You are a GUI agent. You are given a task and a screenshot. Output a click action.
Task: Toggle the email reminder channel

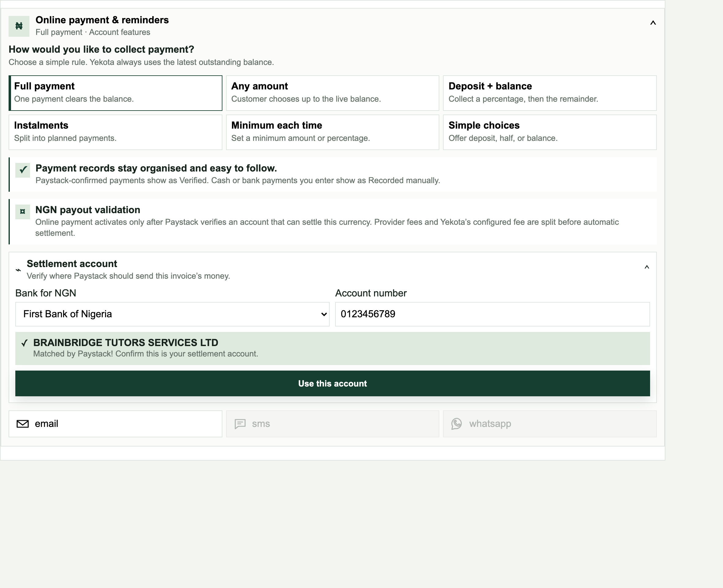point(115,424)
